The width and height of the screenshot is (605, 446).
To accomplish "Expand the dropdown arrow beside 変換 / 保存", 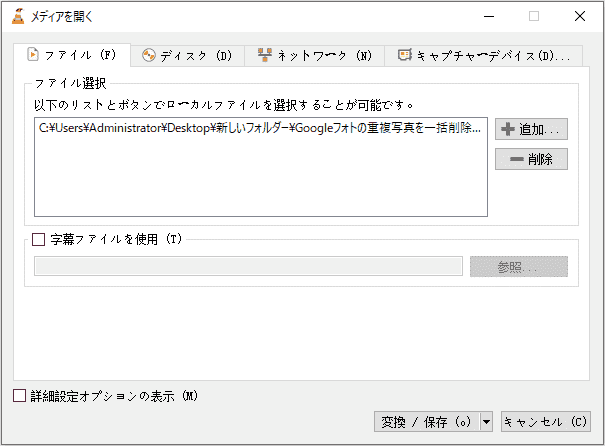I will coord(486,422).
